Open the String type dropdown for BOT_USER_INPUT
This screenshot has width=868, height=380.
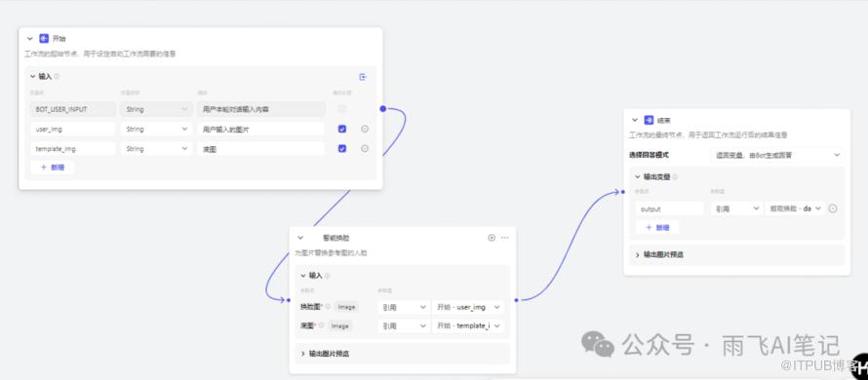[157, 109]
